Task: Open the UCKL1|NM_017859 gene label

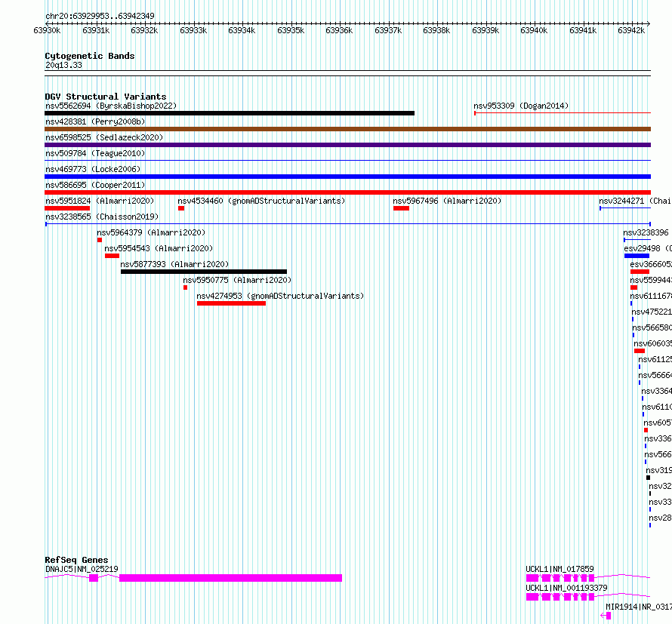Action: 559,569
